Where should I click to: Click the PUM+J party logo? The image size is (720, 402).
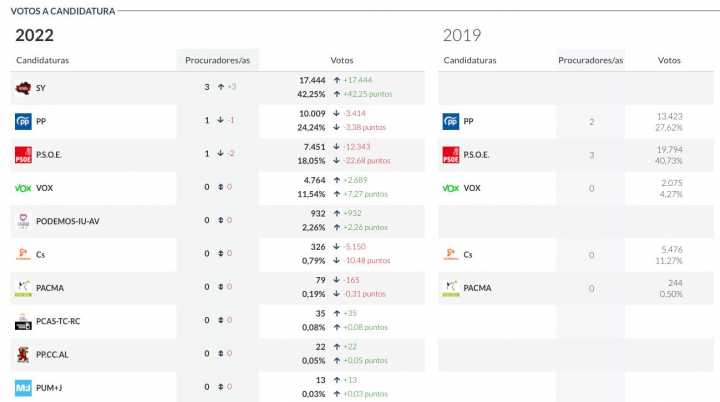(x=23, y=387)
